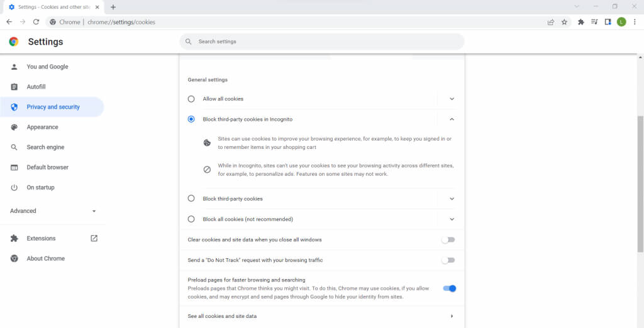The image size is (644, 328).
Task: Open Appearance settings in sidebar
Action: (x=42, y=127)
